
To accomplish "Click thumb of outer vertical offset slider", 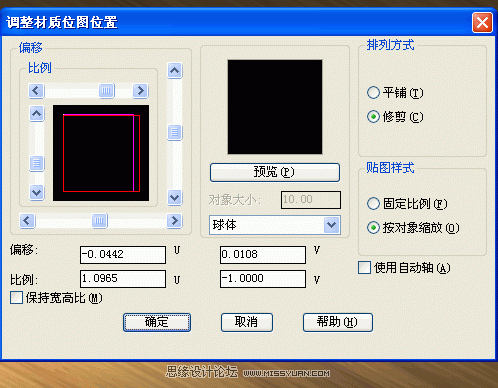I will pyautogui.click(x=175, y=133).
